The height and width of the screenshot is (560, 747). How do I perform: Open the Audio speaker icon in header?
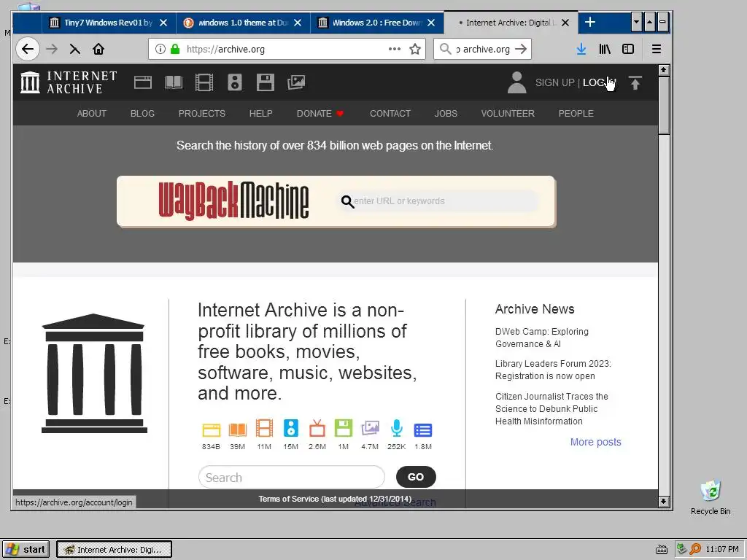coord(234,82)
